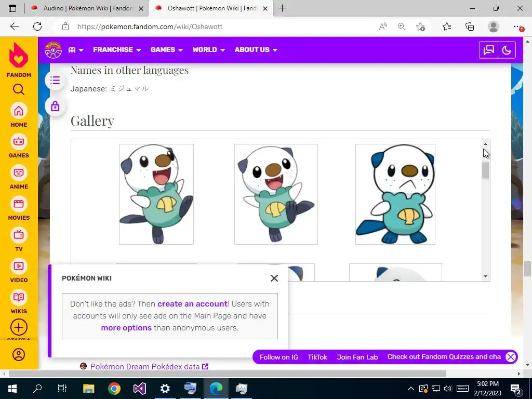Follow the more options link

click(x=126, y=328)
